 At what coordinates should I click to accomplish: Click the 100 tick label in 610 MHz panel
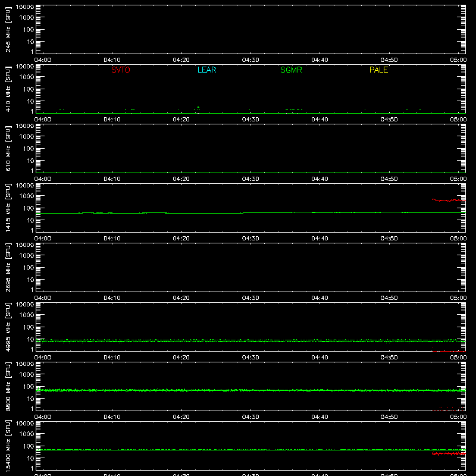point(29,148)
